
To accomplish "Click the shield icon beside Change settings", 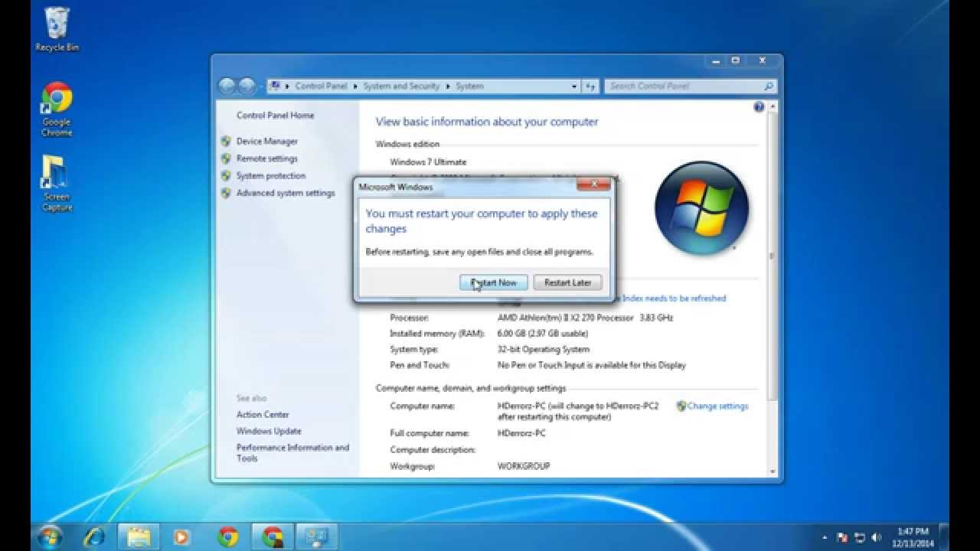I will tap(681, 406).
